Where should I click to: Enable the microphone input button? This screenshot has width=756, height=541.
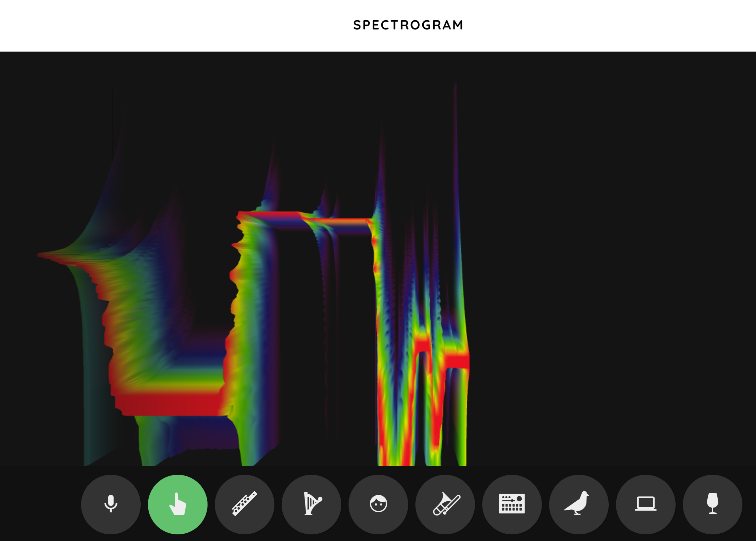tap(111, 504)
